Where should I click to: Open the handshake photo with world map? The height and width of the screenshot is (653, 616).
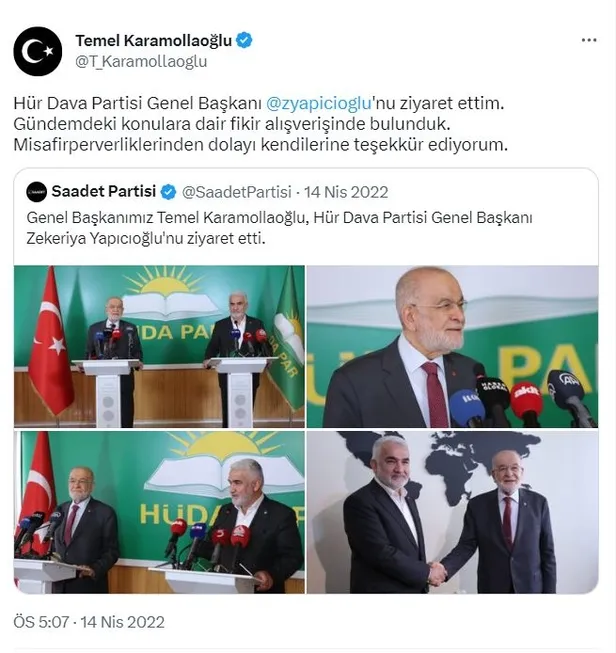[x=452, y=512]
